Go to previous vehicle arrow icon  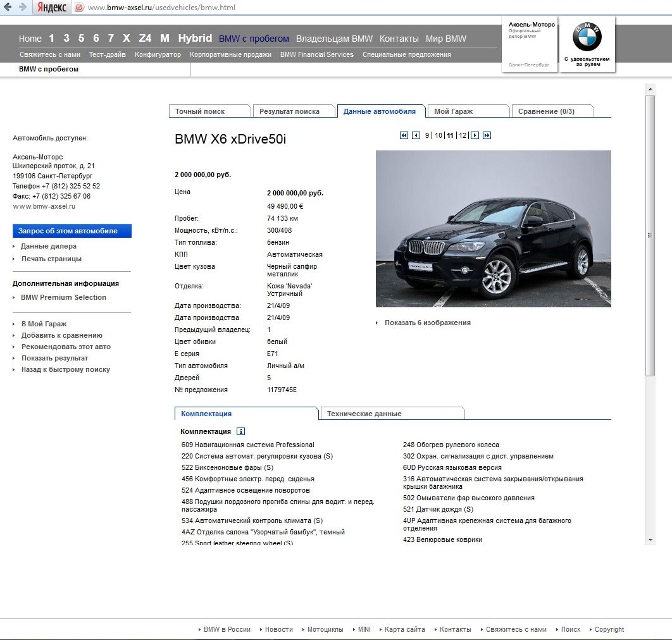coord(416,135)
